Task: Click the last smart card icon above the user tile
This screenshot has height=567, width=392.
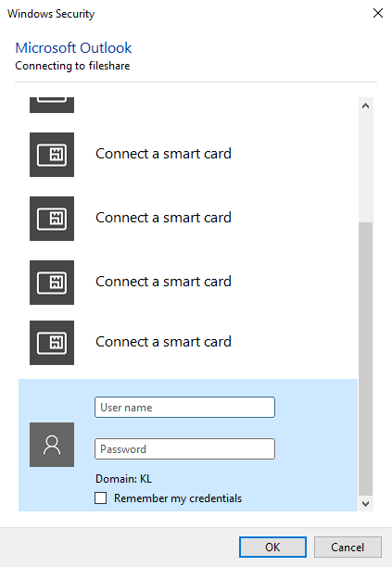Action: pyautogui.click(x=52, y=343)
